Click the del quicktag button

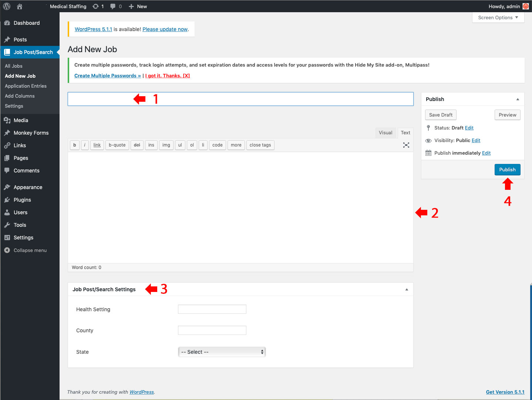137,145
